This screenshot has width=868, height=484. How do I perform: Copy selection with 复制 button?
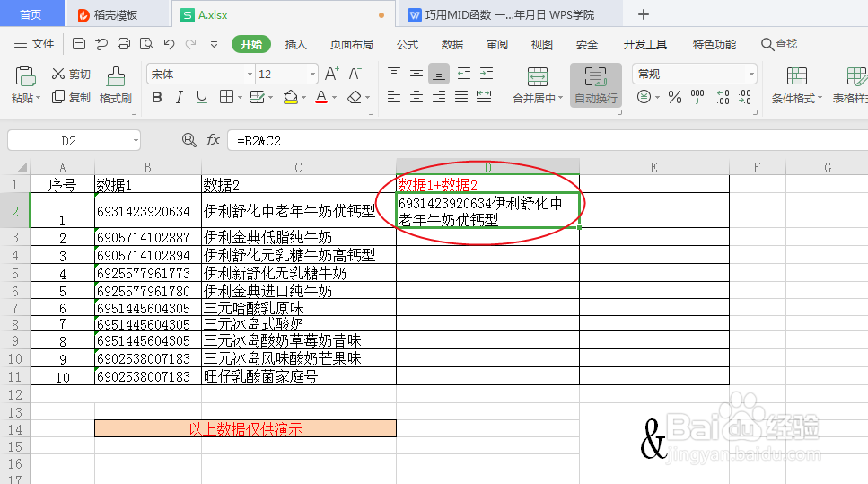point(72,98)
